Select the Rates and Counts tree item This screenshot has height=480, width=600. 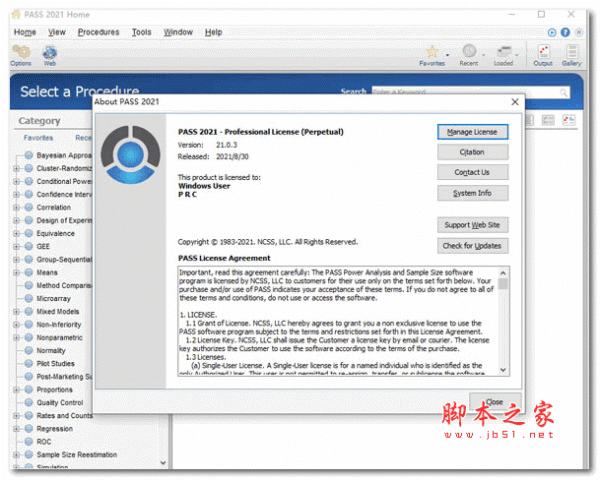click(64, 415)
